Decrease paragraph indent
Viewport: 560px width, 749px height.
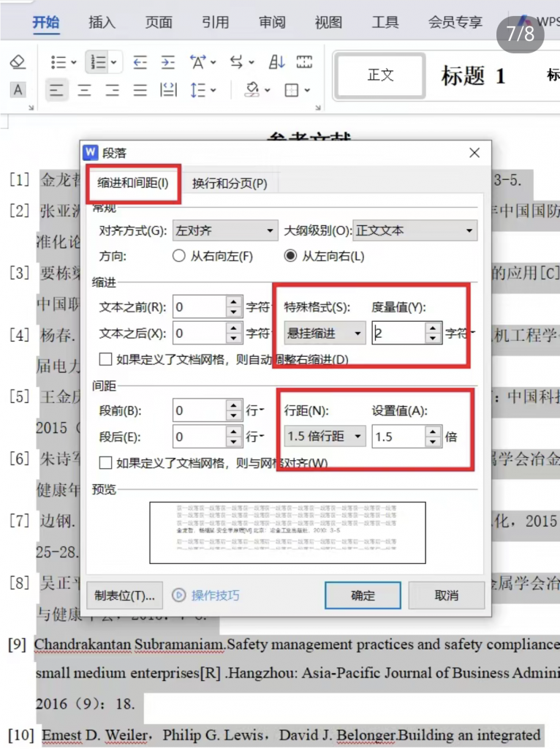(140, 62)
